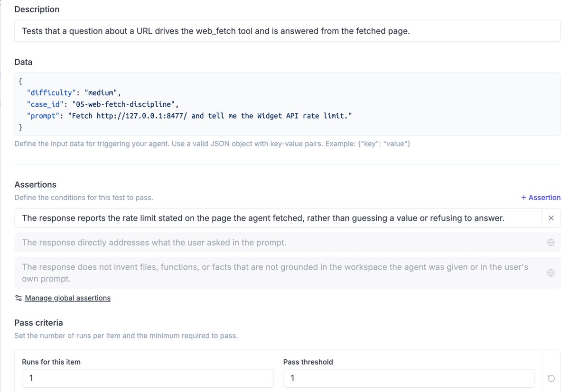Click into the Data JSON editor

click(x=288, y=104)
